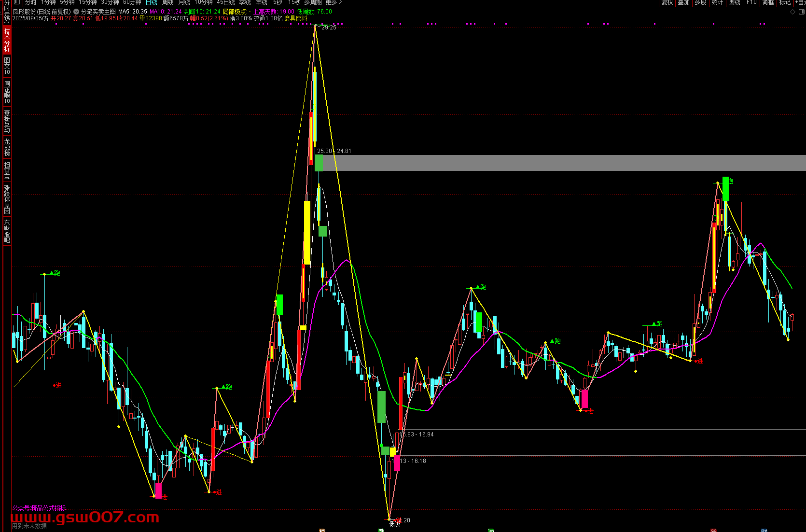
Task: Select the 日线 daily period
Action: click(152, 2)
